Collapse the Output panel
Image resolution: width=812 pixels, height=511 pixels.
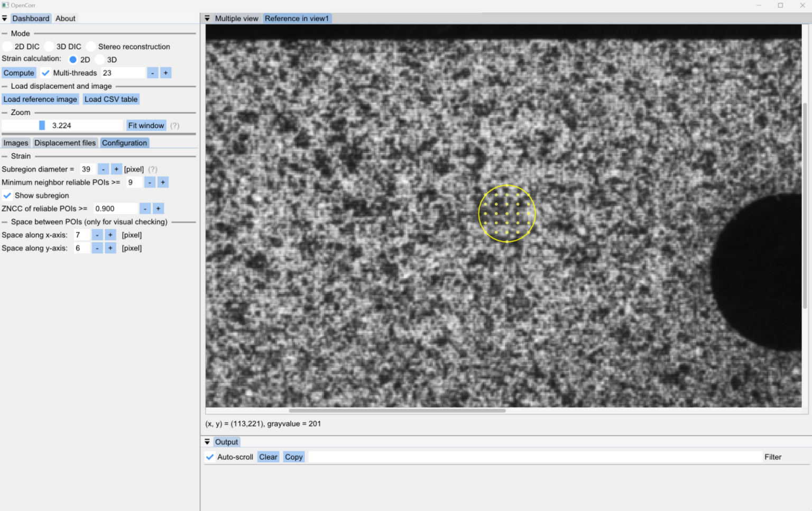pyautogui.click(x=207, y=441)
